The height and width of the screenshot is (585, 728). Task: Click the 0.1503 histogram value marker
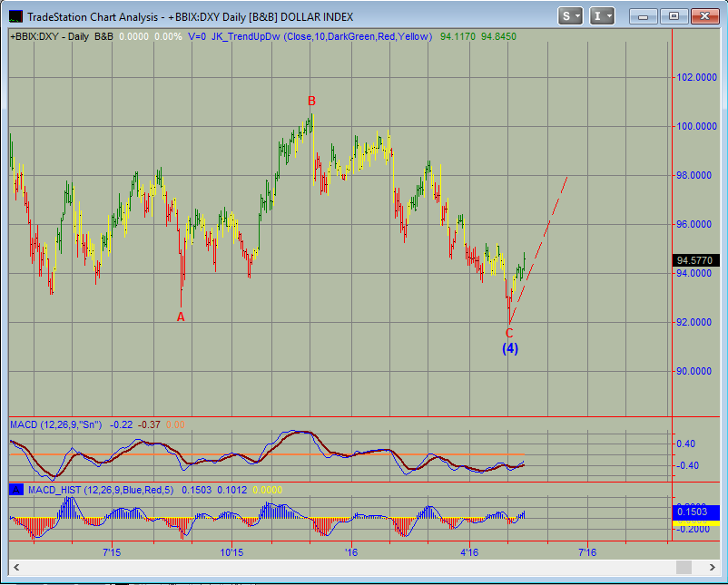click(694, 512)
